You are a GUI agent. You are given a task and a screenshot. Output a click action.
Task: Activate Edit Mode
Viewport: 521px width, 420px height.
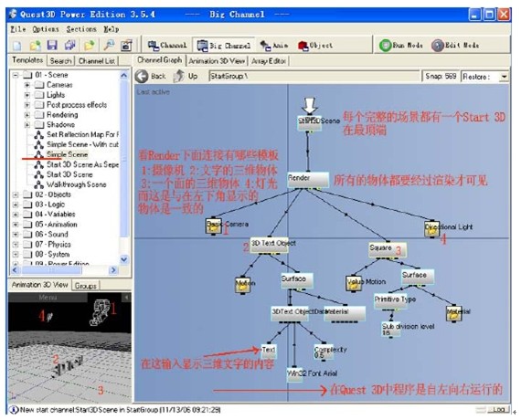455,45
